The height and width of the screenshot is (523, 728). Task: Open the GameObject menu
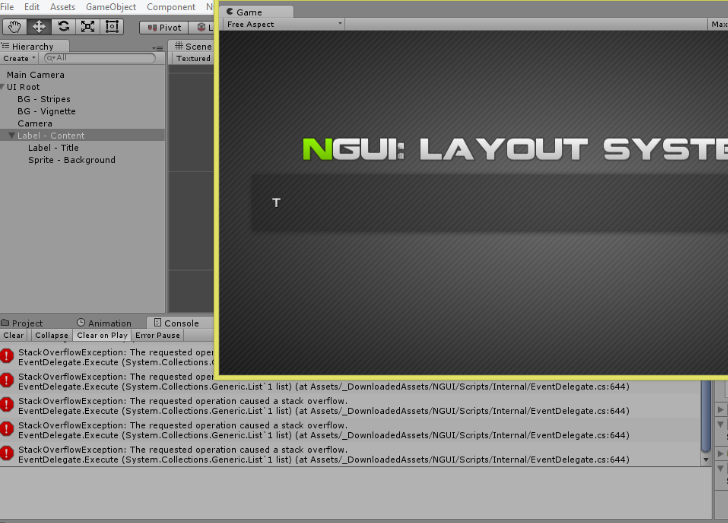tap(110, 7)
